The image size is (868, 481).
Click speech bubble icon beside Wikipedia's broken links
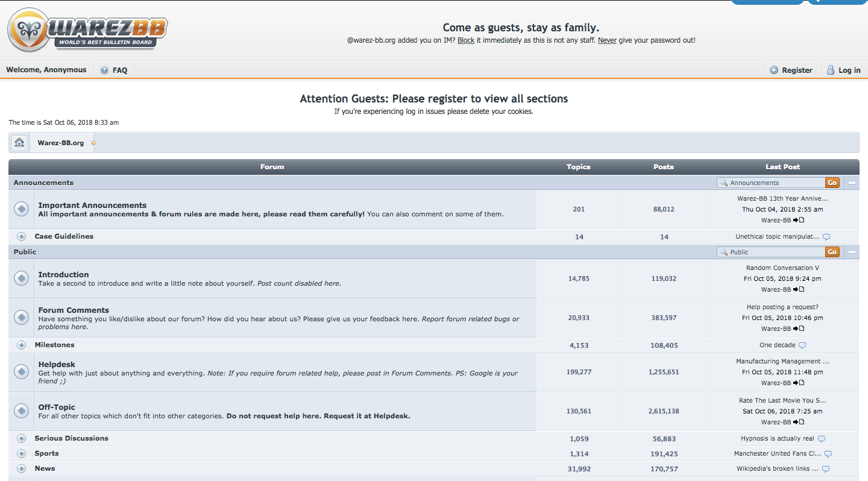click(x=826, y=469)
